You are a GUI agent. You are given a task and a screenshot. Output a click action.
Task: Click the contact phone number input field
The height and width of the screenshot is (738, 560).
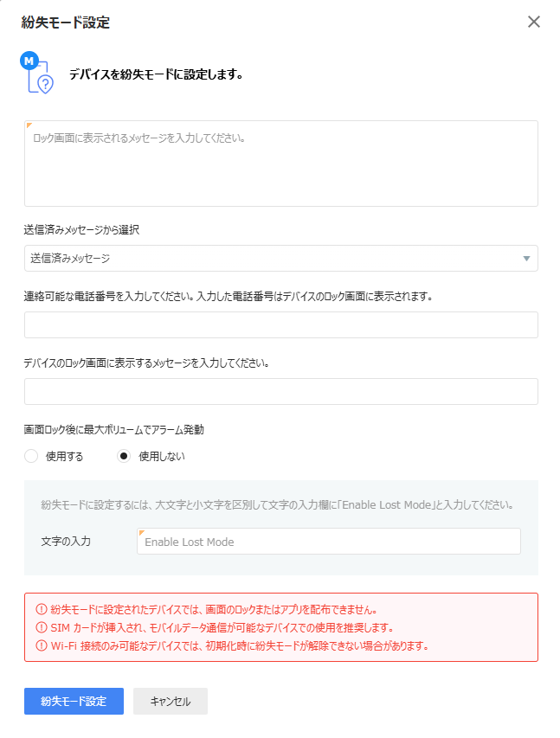tap(281, 324)
